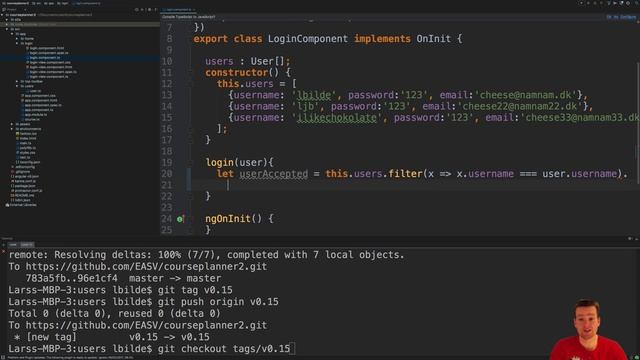This screenshot has width=640, height=360.
Task: Hide the Project panel
Action: pyautogui.click(x=156, y=9)
